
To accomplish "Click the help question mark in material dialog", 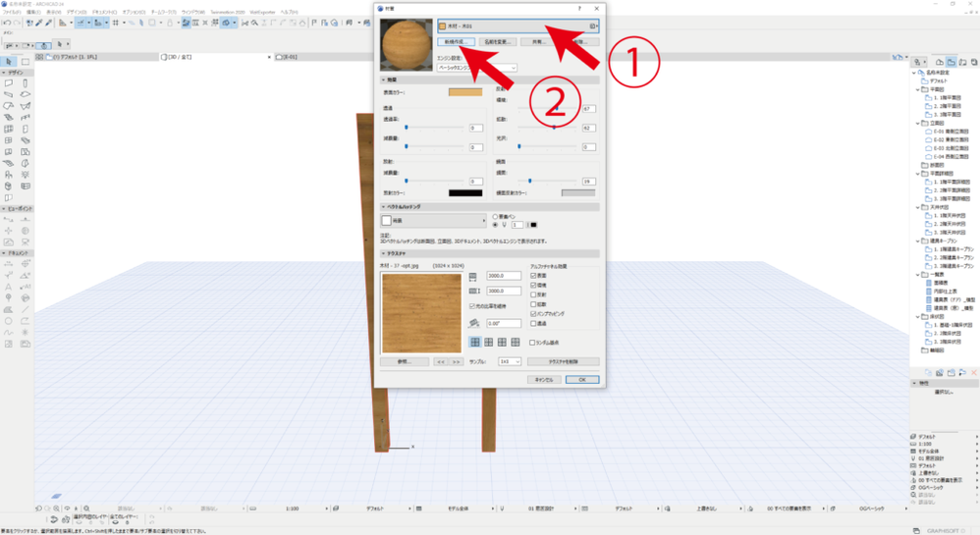I will [579, 8].
